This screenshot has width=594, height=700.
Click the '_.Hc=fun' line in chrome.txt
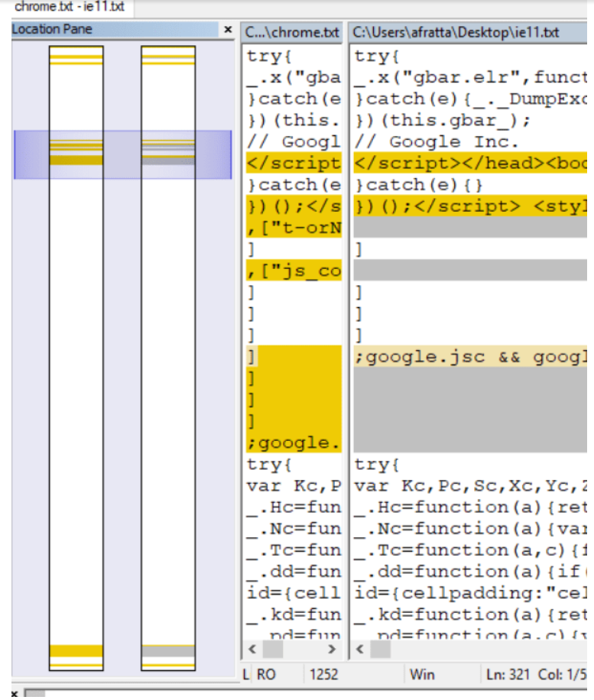[x=294, y=507]
